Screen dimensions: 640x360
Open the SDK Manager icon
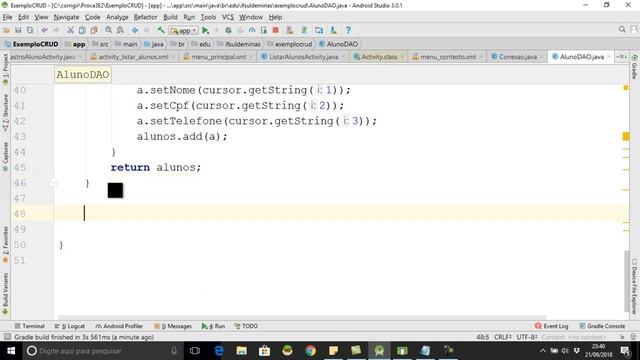[333, 30]
